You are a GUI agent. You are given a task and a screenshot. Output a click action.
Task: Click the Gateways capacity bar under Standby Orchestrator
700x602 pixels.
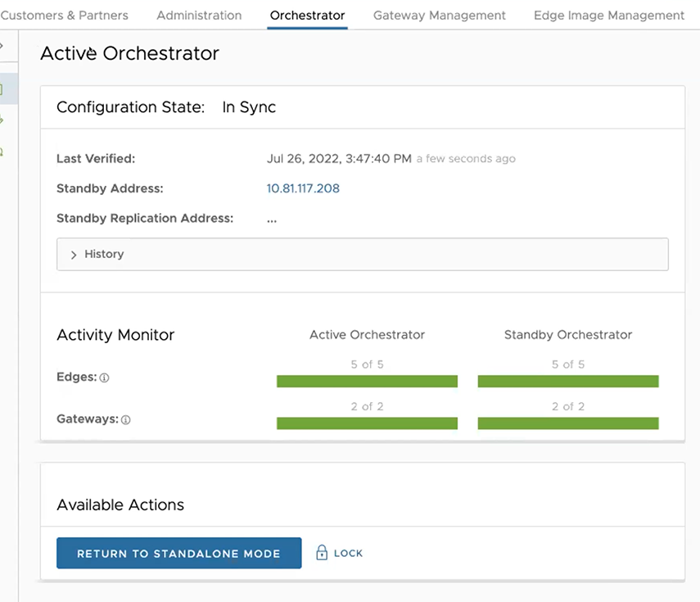point(567,423)
